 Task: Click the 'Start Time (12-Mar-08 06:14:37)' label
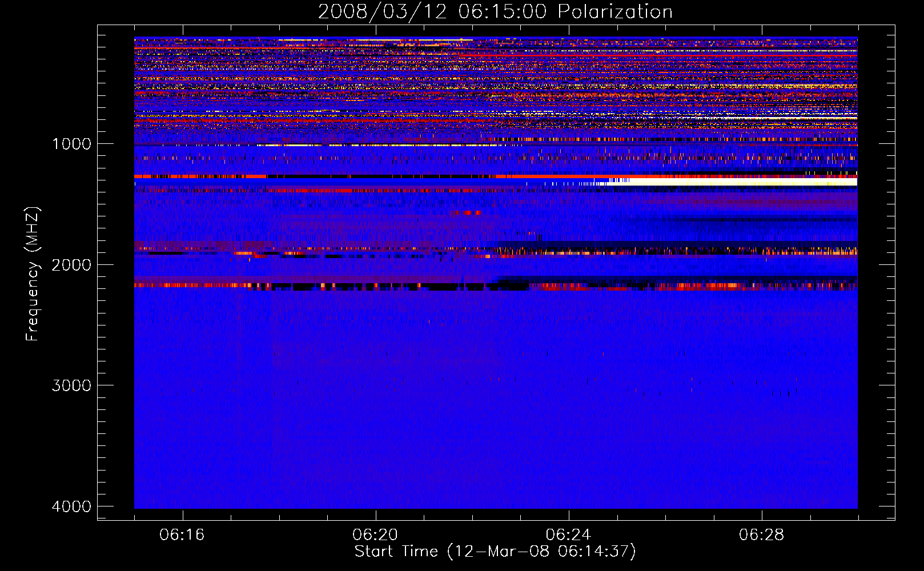(x=495, y=552)
